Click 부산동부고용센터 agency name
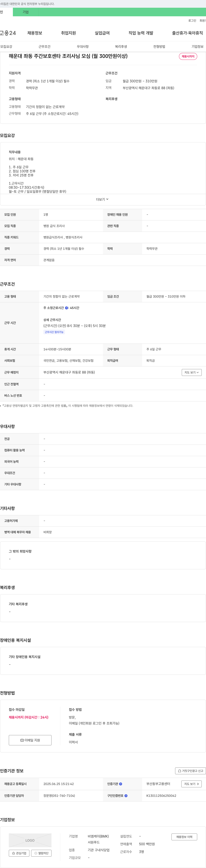 (158, 784)
